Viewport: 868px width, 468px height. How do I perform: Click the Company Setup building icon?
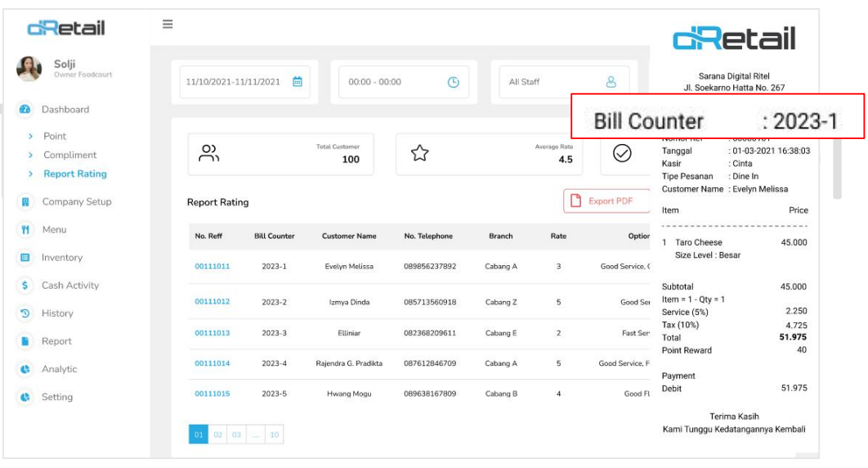(x=25, y=202)
